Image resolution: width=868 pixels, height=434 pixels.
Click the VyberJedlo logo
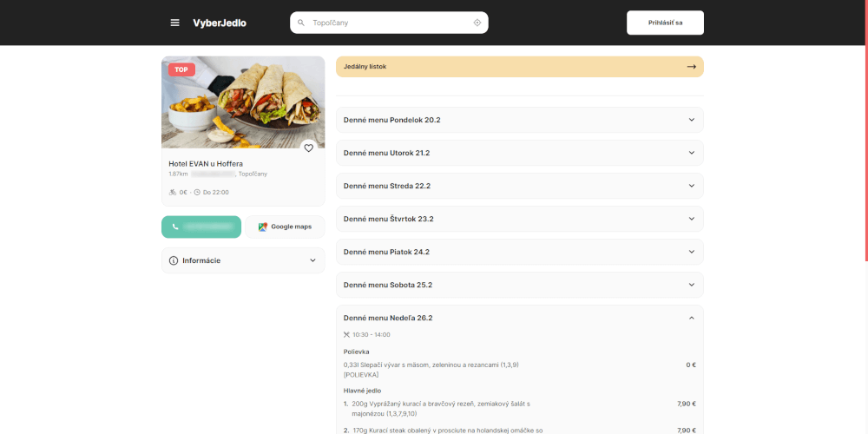click(x=220, y=23)
